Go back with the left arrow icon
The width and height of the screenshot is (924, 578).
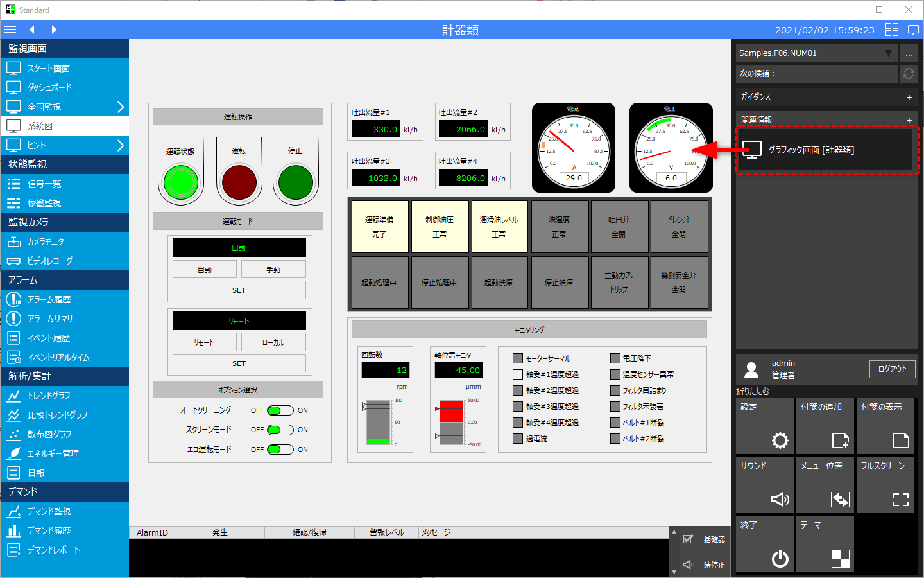[32, 30]
